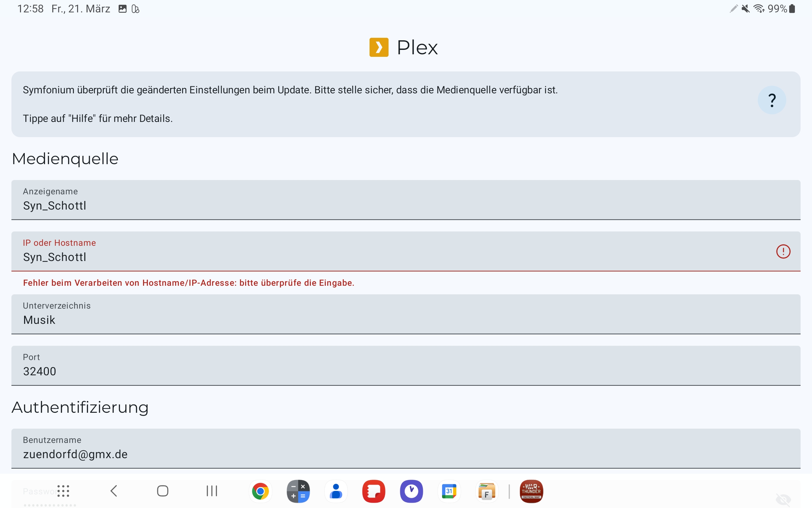The image size is (812, 508).
Task: Tap the 'Tippe auf Hilfe' info text
Action: (98, 119)
